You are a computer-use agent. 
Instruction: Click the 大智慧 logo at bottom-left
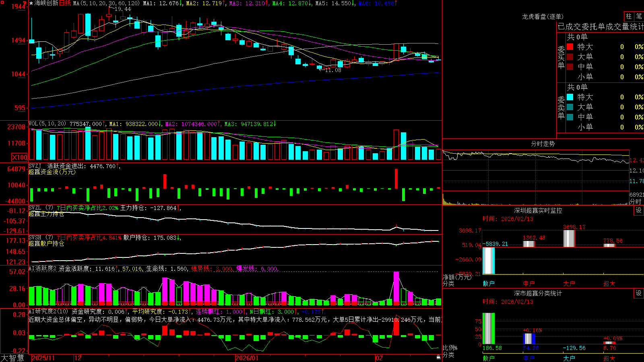click(12, 358)
